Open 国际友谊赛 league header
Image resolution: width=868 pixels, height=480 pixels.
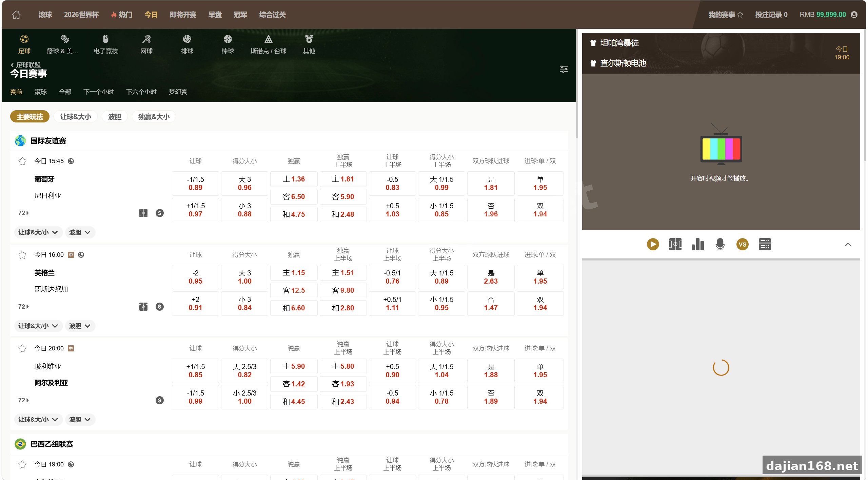[289, 141]
